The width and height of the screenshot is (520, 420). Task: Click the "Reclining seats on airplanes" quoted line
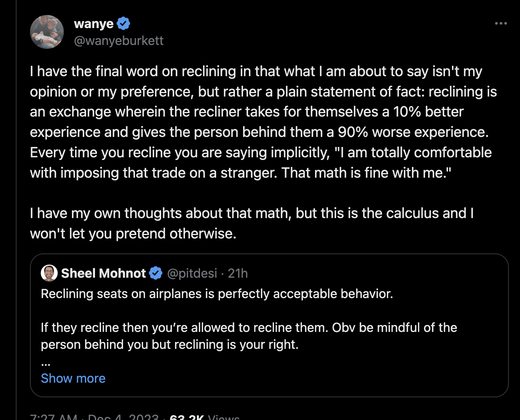tap(217, 294)
